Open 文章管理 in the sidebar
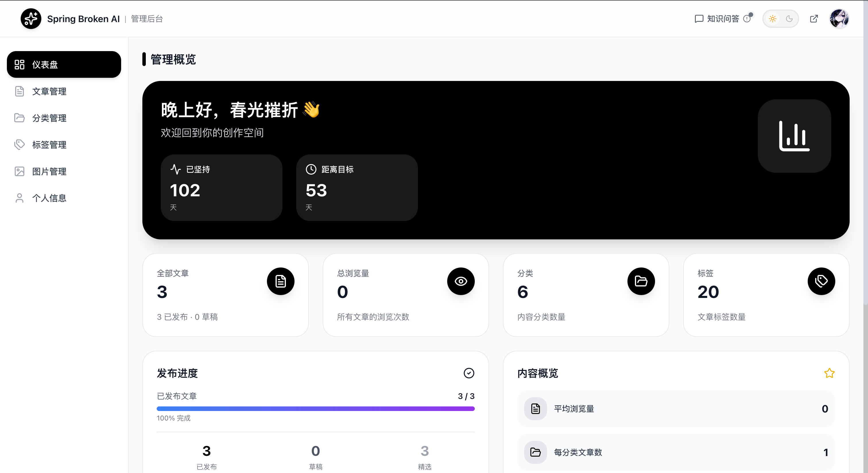This screenshot has height=473, width=868. [49, 91]
